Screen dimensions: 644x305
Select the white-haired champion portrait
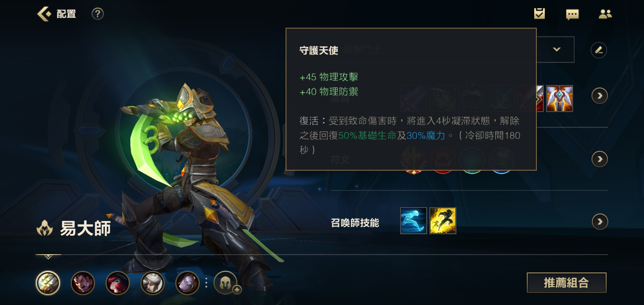[153, 283]
